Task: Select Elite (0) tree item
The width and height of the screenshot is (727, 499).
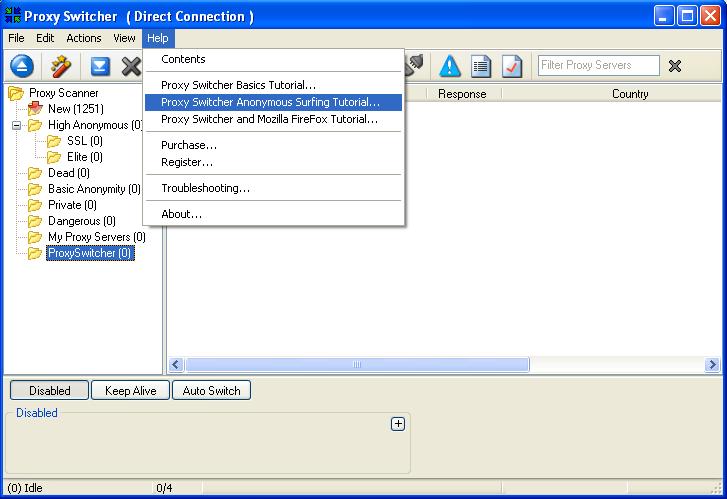Action: (x=85, y=157)
